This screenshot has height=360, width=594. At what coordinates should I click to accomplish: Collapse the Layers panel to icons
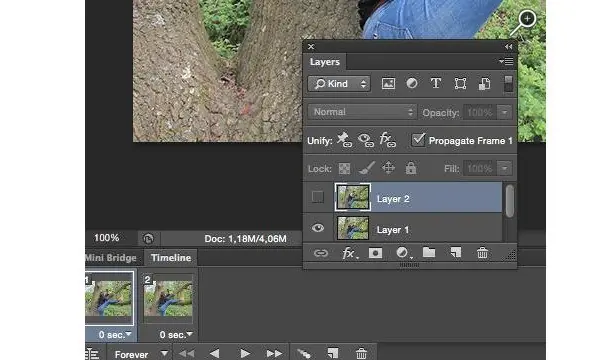pyautogui.click(x=508, y=47)
